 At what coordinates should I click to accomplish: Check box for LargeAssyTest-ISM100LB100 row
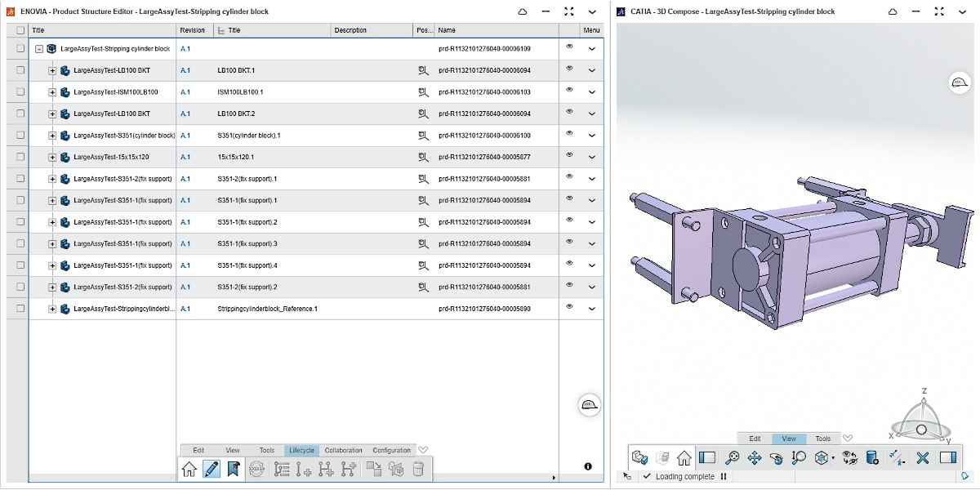tap(20, 92)
